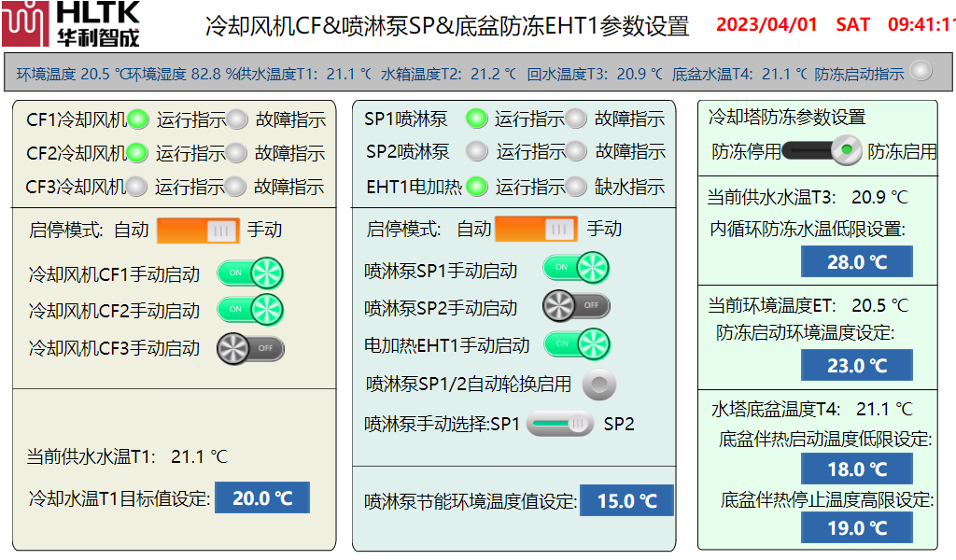The image size is (956, 560).
Task: Edit inner loop antifreeze low limit 28.0 ℃
Action: 856,262
